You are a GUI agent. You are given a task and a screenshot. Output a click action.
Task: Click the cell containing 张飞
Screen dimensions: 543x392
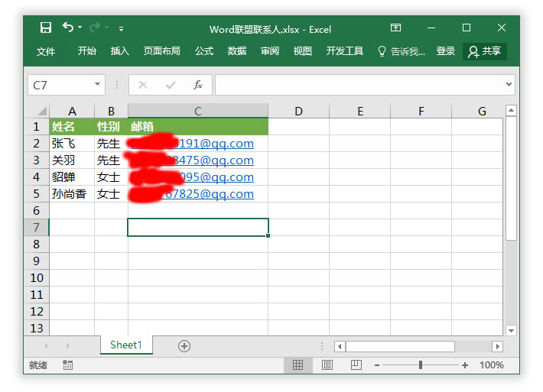[x=72, y=143]
